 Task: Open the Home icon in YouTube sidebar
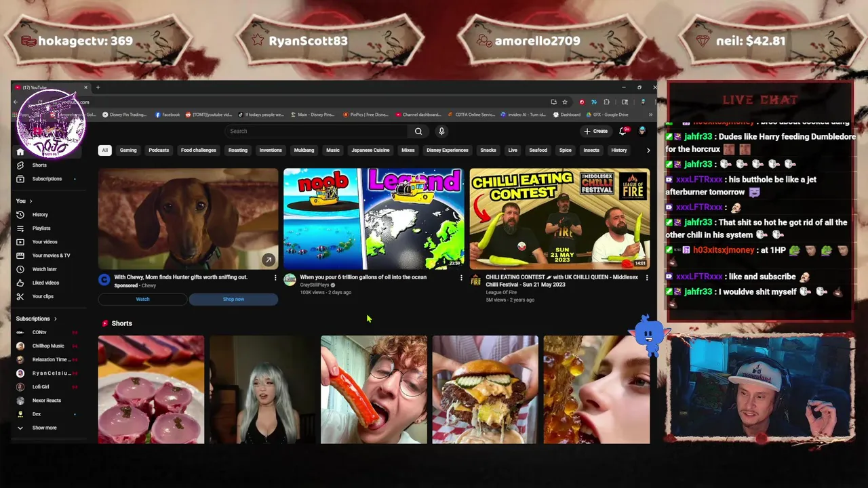click(x=20, y=152)
